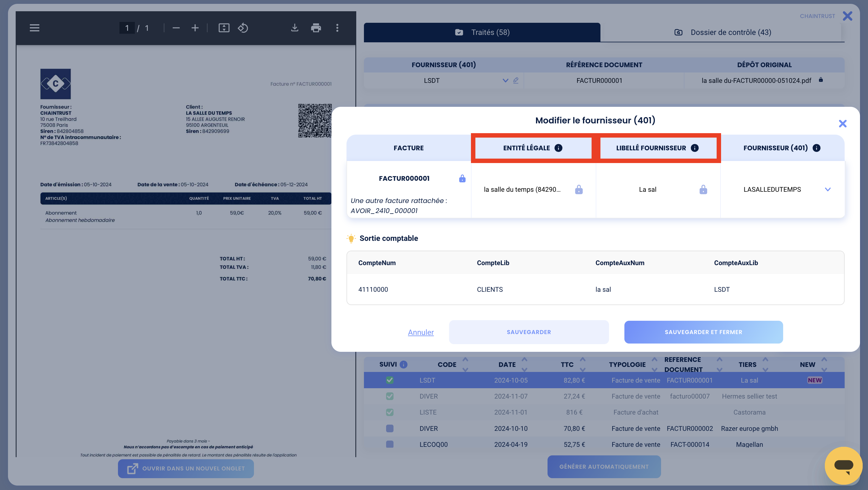Click the la salle du-FACTUR00000-051024.pdf filename
This screenshot has height=490, width=868.
(x=756, y=80)
